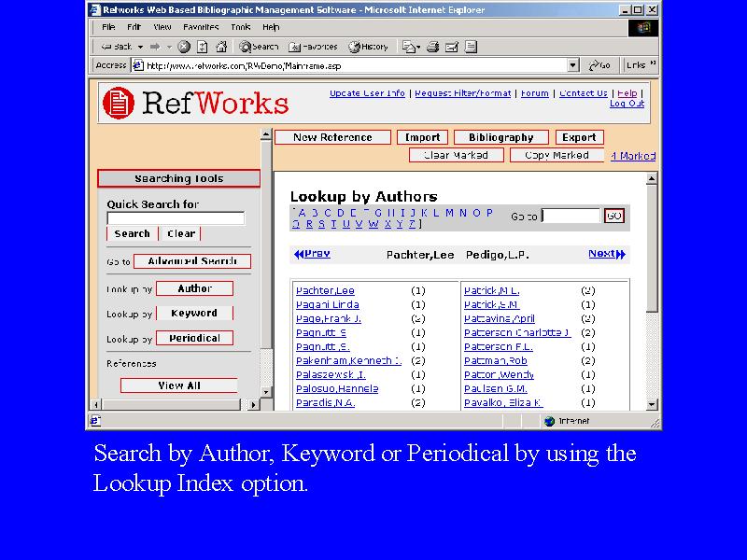Open the Forum link
The width and height of the screenshot is (747, 560).
click(534, 93)
